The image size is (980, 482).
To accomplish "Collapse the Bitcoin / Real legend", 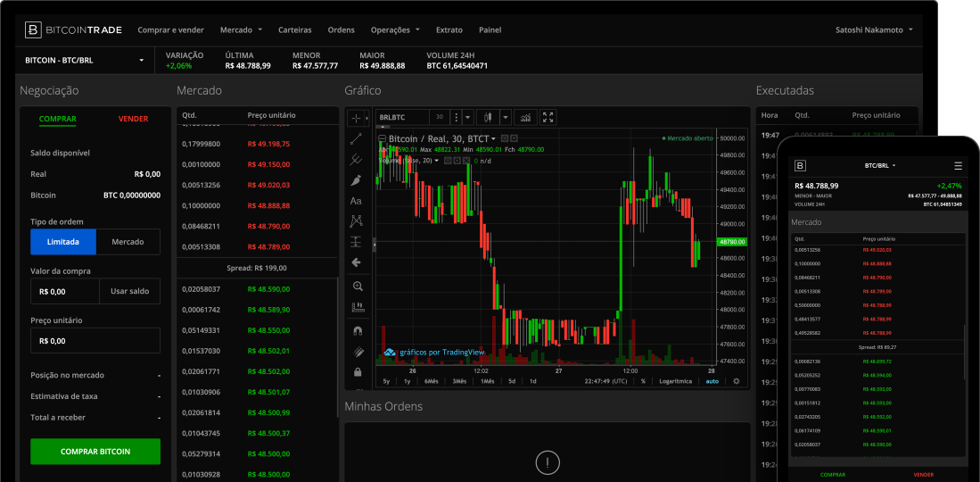I will [382, 139].
